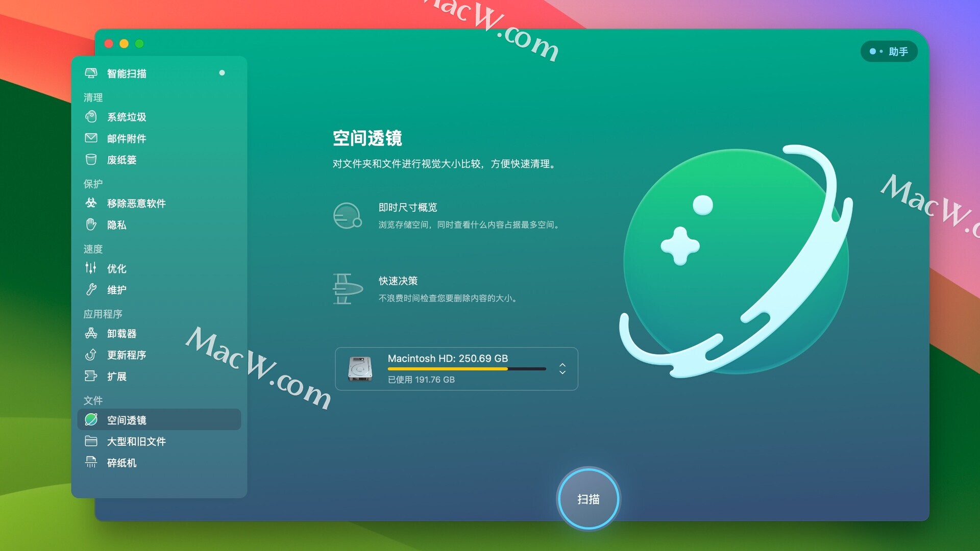The image size is (980, 551).
Task: Click the Smart Scan monitor icon
Action: point(91,73)
